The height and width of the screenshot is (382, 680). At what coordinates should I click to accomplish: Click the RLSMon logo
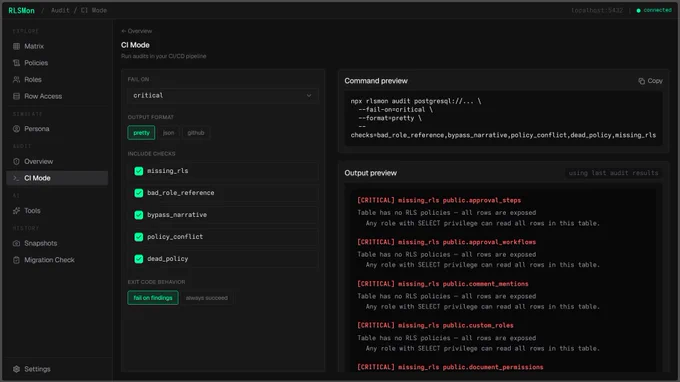21,10
